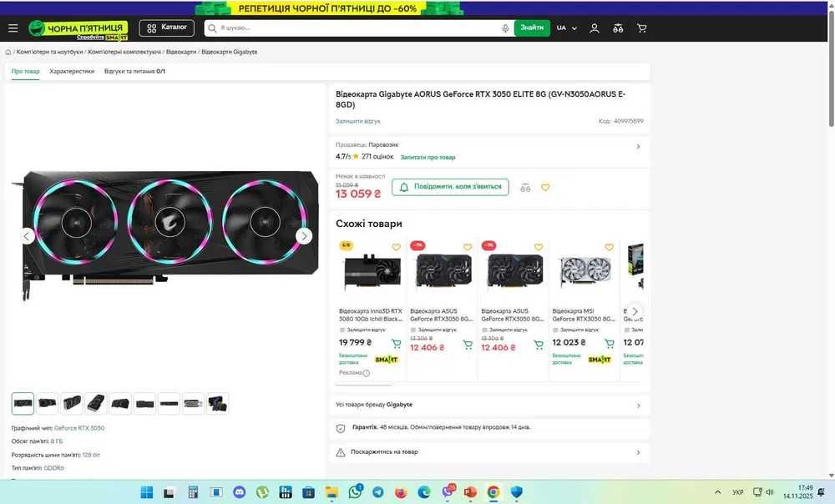Click the Black Friday rehearsal top banner

tap(329, 8)
